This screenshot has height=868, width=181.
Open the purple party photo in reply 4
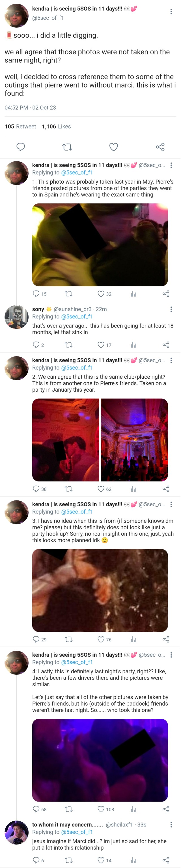coord(100,761)
